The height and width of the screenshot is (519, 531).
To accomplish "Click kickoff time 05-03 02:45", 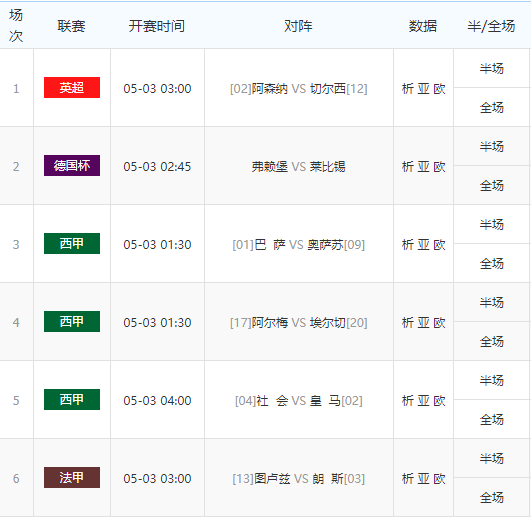I will pos(157,167).
